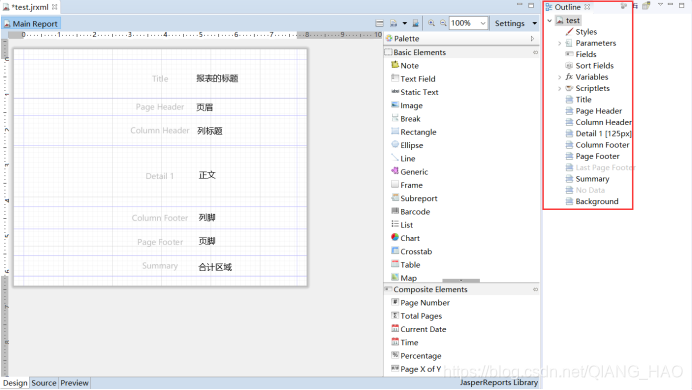Pick the Line element
Viewport: 692px width, 390px height.
tap(403, 158)
